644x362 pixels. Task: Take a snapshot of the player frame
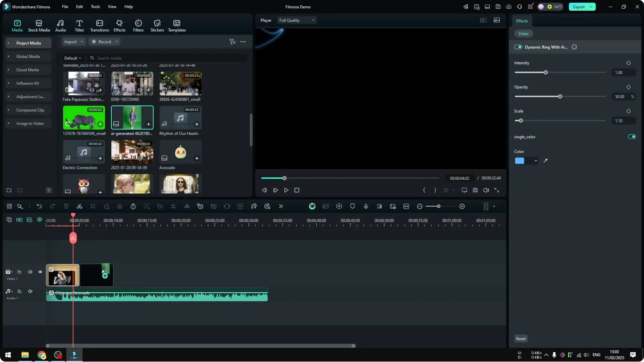point(475,190)
